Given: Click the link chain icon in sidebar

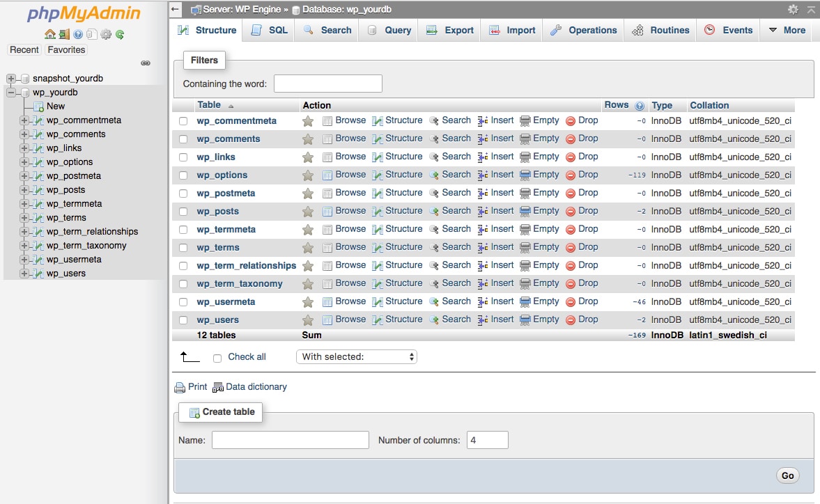Looking at the screenshot, I should tap(146, 63).
